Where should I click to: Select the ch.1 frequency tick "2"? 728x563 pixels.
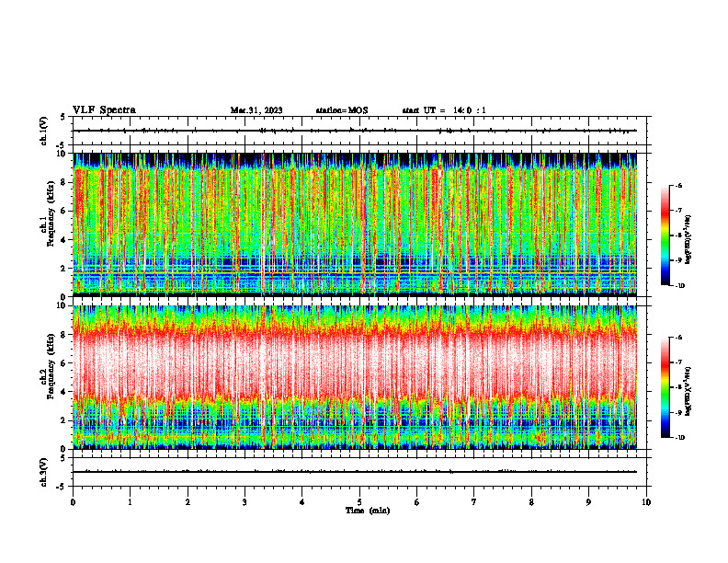pos(63,269)
